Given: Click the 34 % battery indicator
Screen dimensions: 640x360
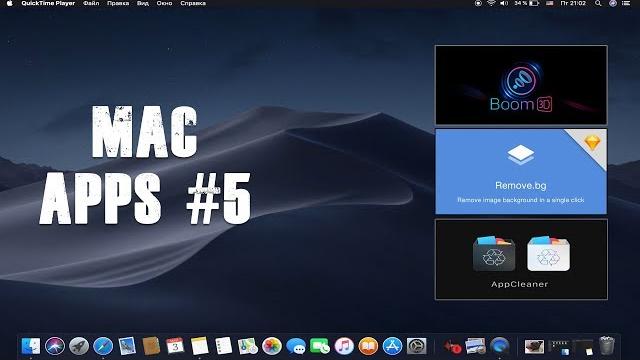Looking at the screenshot, I should coord(527,3).
